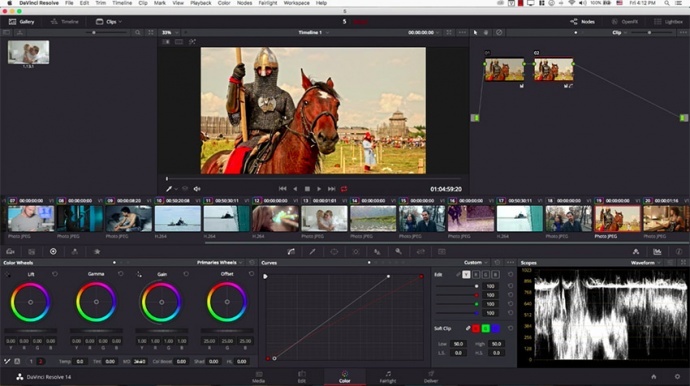Open the Timeline 1 name dropdown
The width and height of the screenshot is (690, 386).
click(x=314, y=33)
